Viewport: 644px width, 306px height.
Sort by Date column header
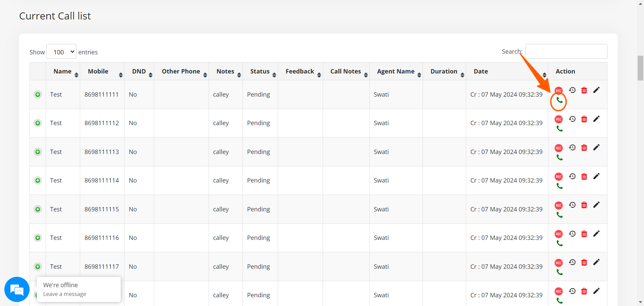click(507, 71)
